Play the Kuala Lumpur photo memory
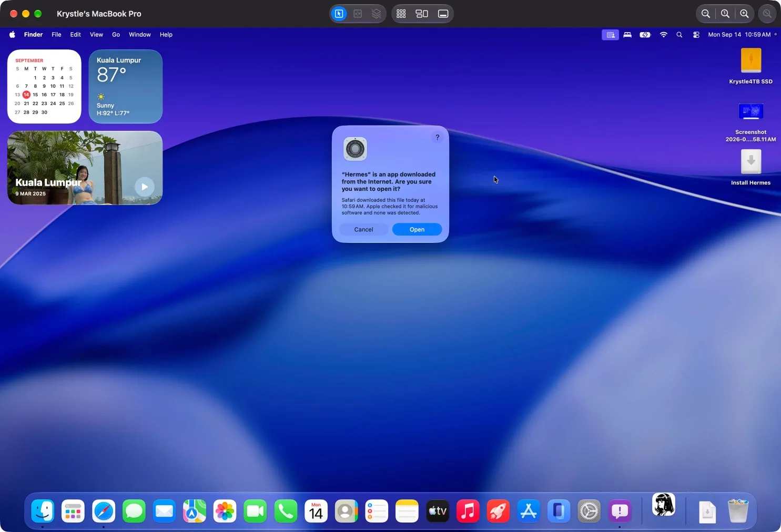Viewport: 781px width, 532px height. click(x=145, y=187)
